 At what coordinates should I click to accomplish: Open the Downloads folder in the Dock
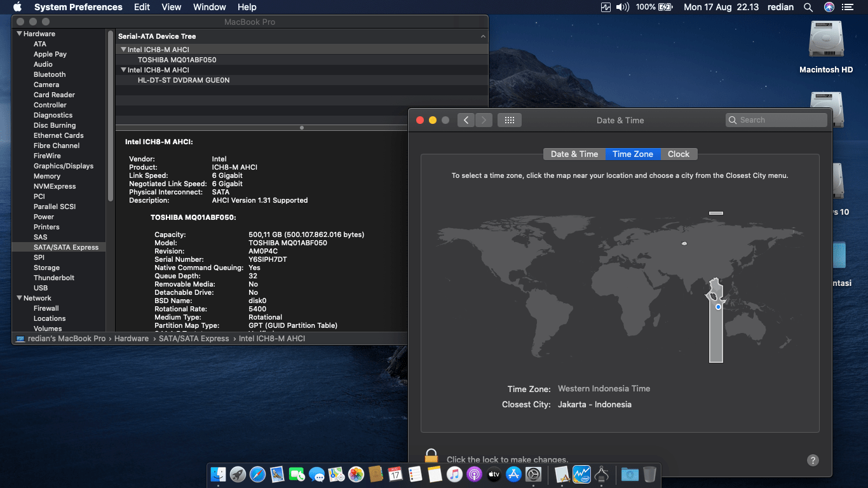630,474
